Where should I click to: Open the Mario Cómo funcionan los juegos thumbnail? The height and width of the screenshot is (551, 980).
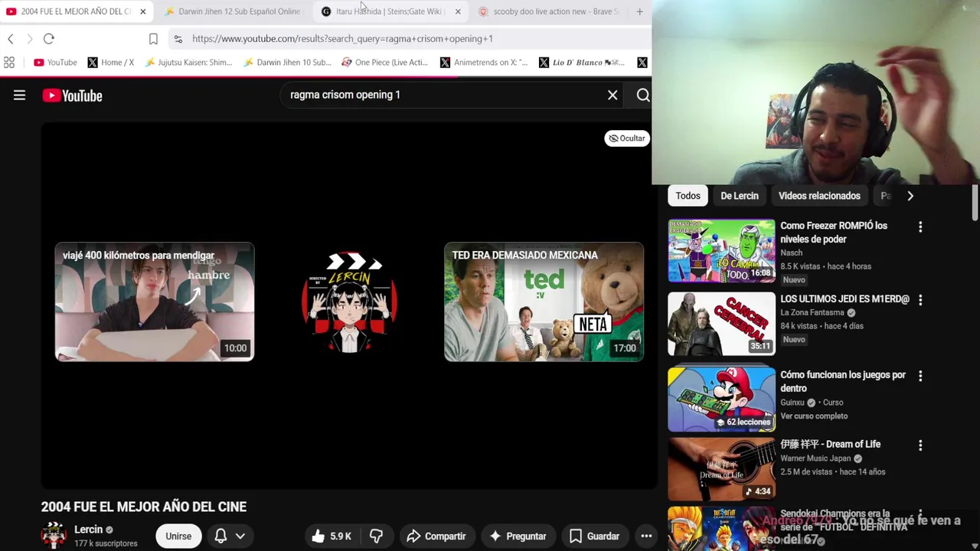tap(721, 399)
